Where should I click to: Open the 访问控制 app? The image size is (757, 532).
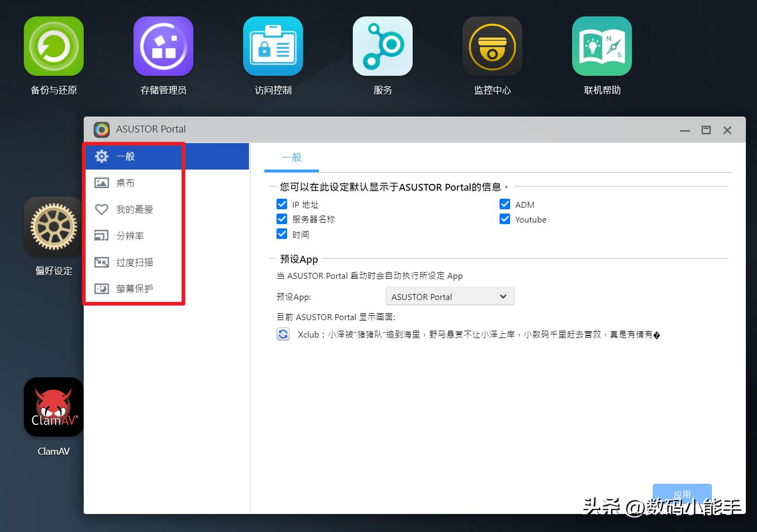coord(273,46)
